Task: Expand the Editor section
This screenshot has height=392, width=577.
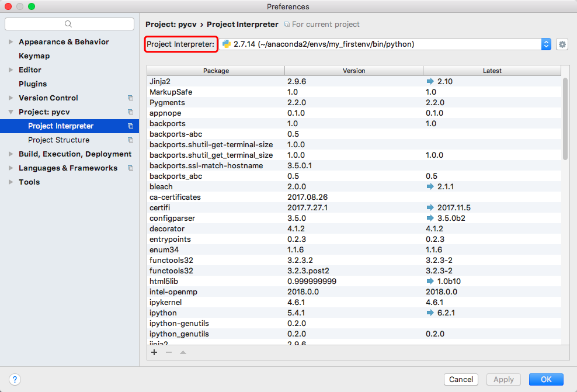Action: pos(11,70)
